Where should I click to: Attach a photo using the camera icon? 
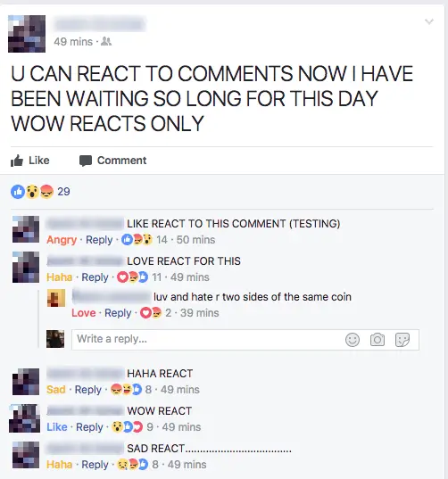pos(377,340)
